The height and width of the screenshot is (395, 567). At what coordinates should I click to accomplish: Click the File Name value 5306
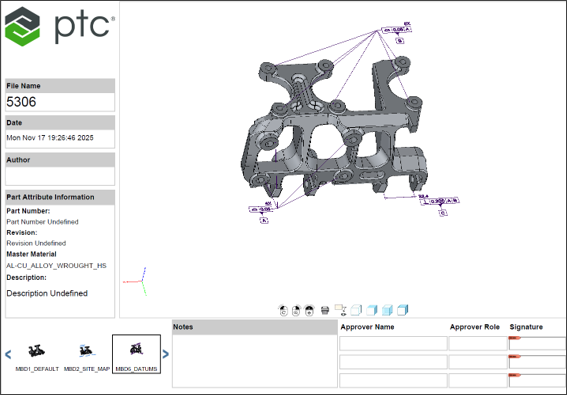[x=21, y=102]
